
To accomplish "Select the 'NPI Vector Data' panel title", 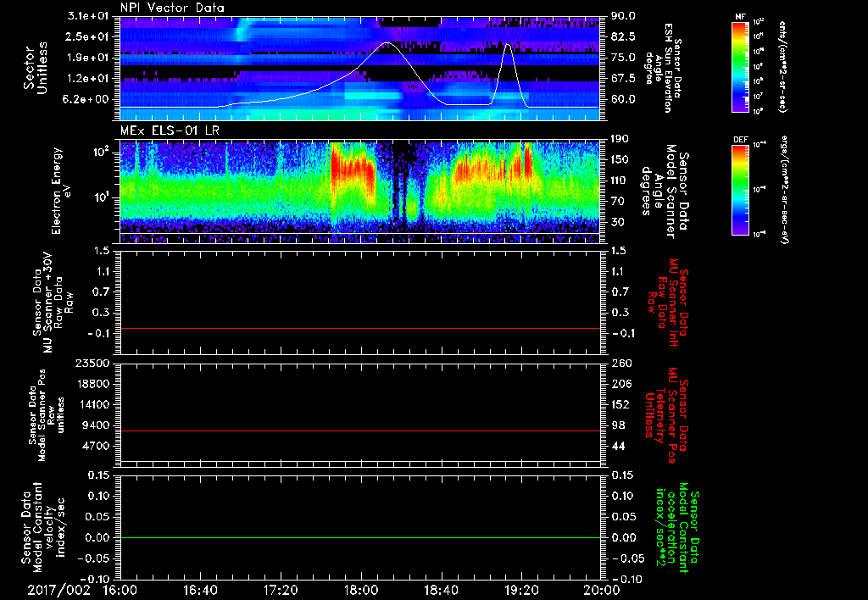I will tap(172, 8).
